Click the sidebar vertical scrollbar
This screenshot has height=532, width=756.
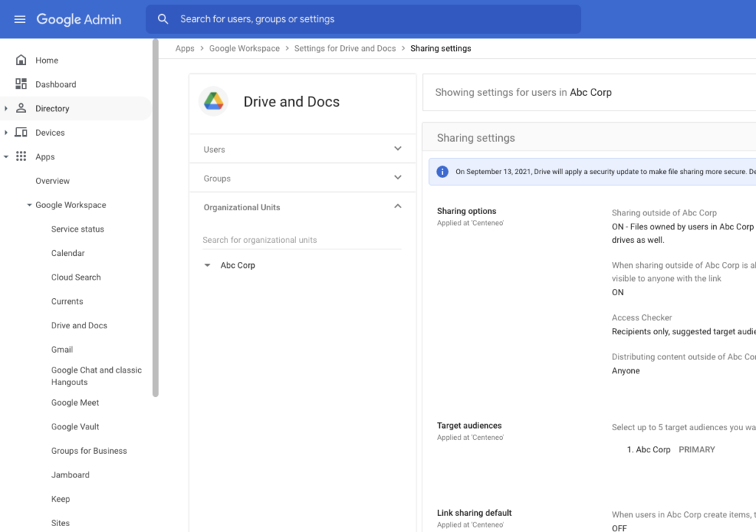(155, 218)
